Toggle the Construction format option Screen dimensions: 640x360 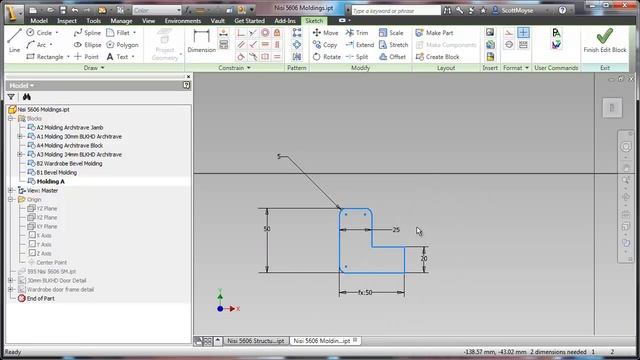pyautogui.click(x=509, y=32)
